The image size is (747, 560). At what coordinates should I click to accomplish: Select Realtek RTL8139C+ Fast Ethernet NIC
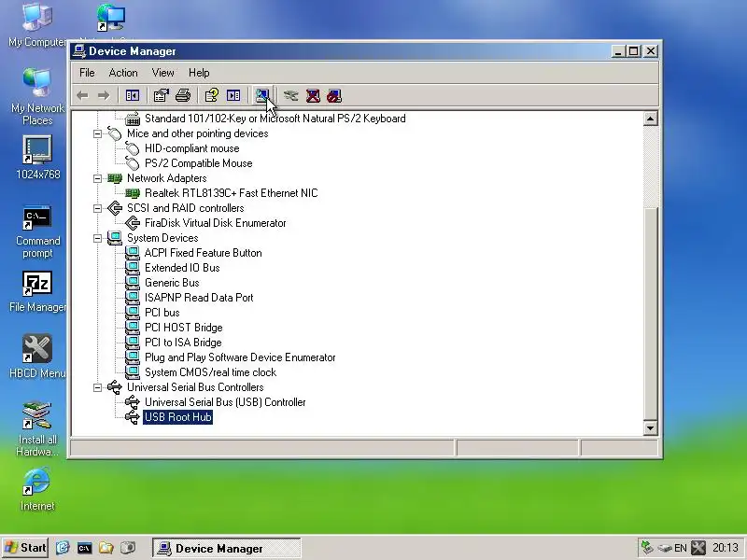231,193
